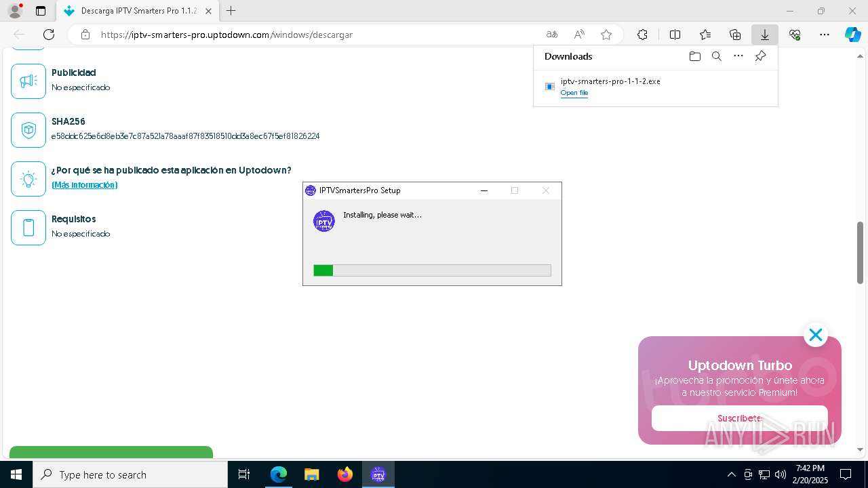Open Microsoft Edge from the taskbar

pos(279,474)
